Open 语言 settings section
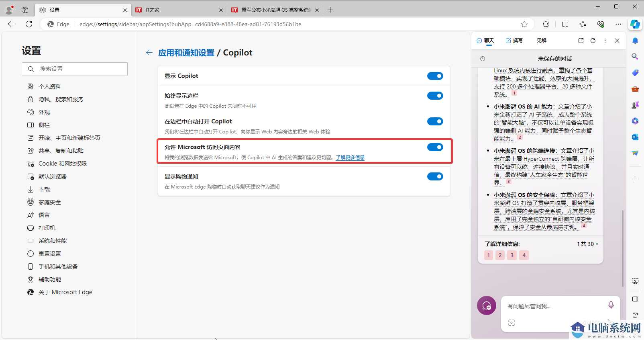The image size is (644, 340). click(44, 215)
